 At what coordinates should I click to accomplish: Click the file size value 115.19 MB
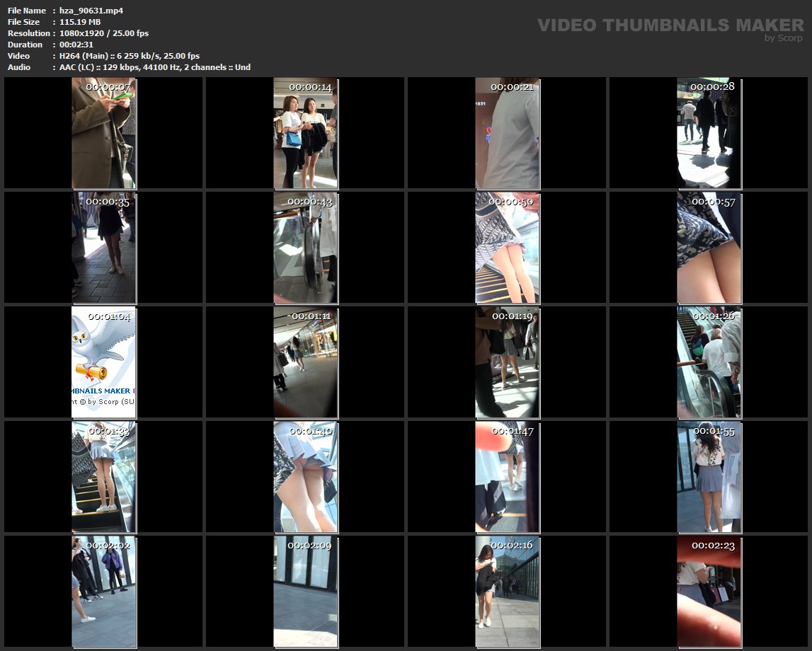click(80, 22)
